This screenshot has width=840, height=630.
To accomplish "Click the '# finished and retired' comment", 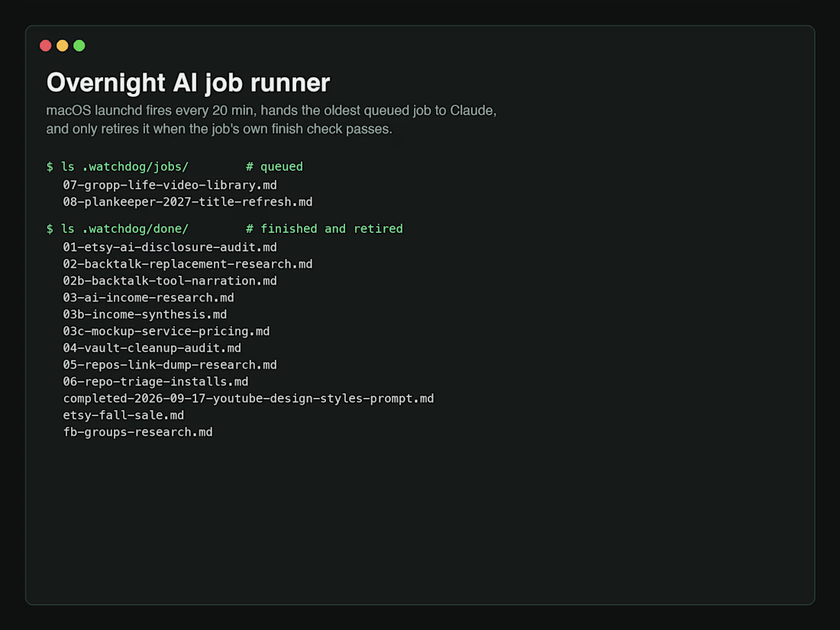I will (324, 229).
